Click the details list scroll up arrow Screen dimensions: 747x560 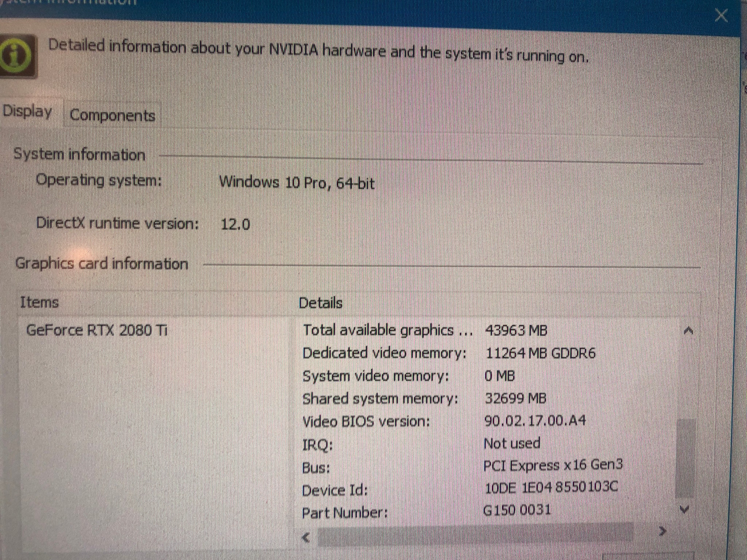click(688, 331)
